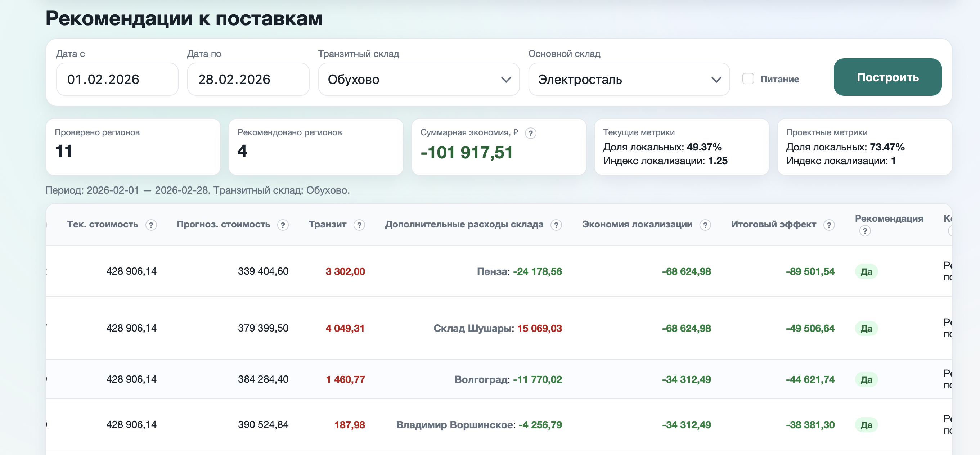Open help tooltip for Суммарная экономия

[x=531, y=134]
